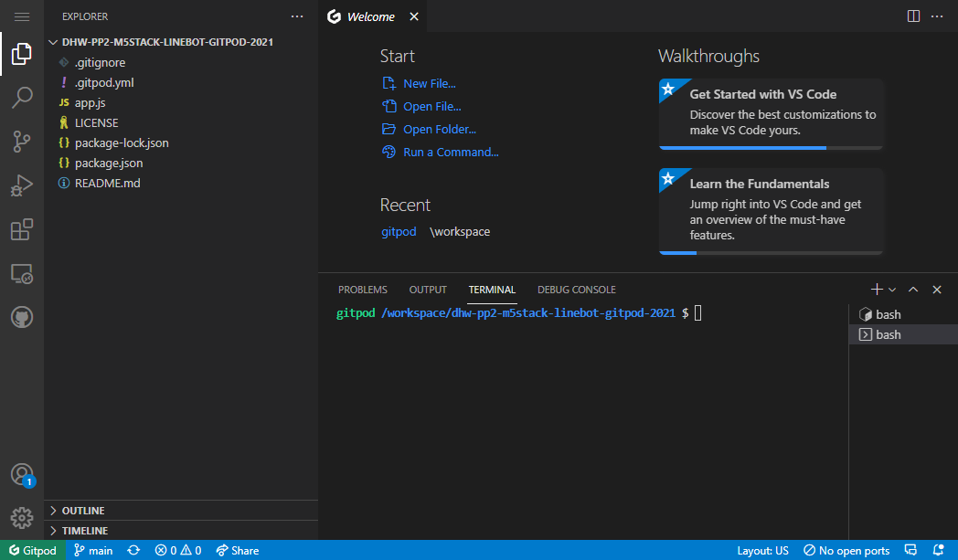Screen dimensions: 958x560
Task: Focus the terminal command prompt
Action: pyautogui.click(x=697, y=313)
